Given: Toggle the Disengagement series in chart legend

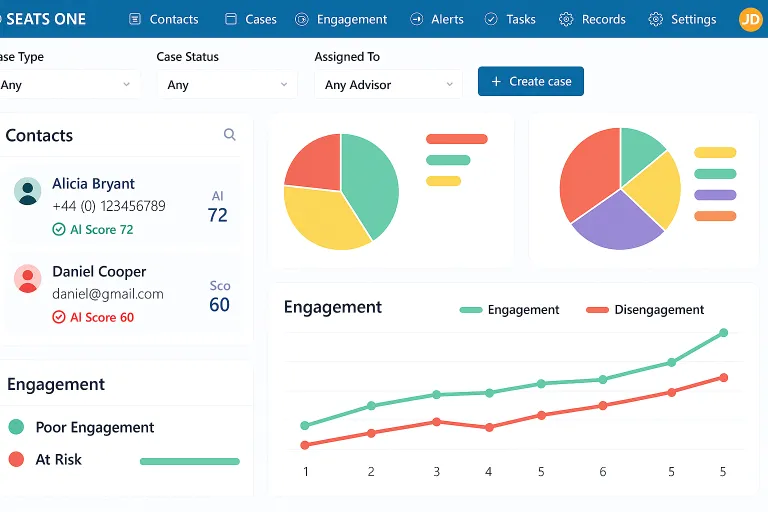Looking at the screenshot, I should (x=645, y=310).
